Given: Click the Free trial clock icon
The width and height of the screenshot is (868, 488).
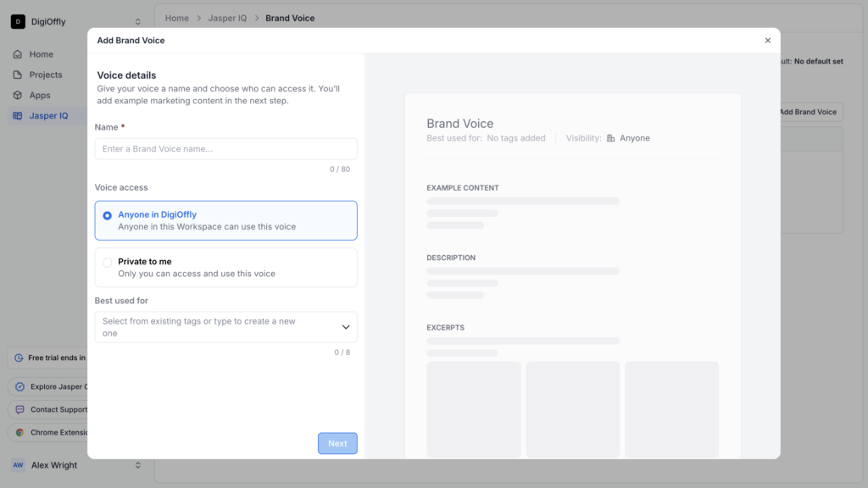Looking at the screenshot, I should (18, 358).
